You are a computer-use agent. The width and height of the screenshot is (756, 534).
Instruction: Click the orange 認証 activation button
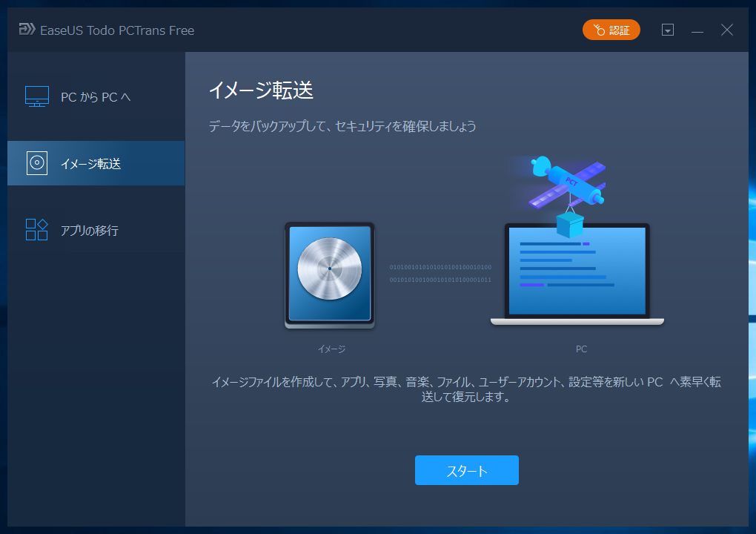click(611, 30)
